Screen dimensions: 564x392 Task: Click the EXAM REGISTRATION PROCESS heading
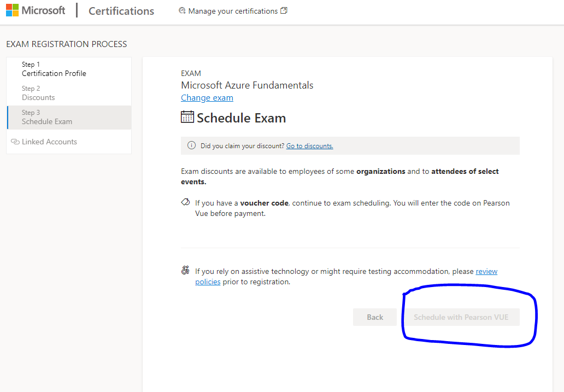tap(67, 44)
